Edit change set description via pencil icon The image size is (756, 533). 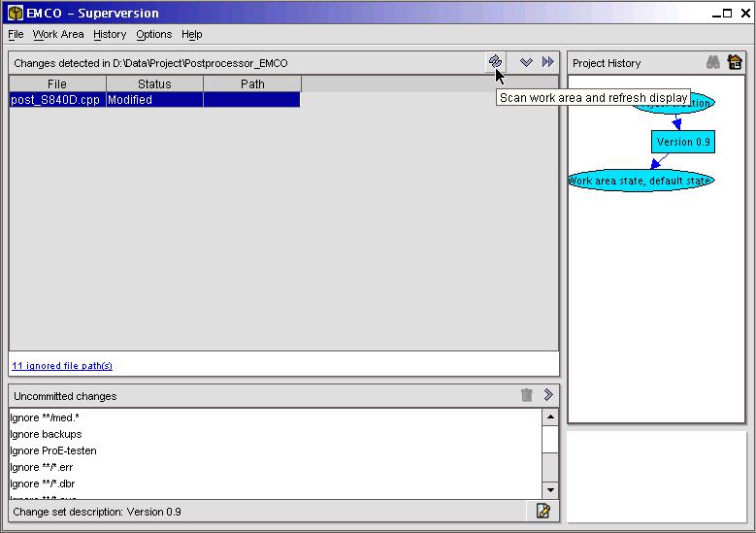(x=543, y=511)
